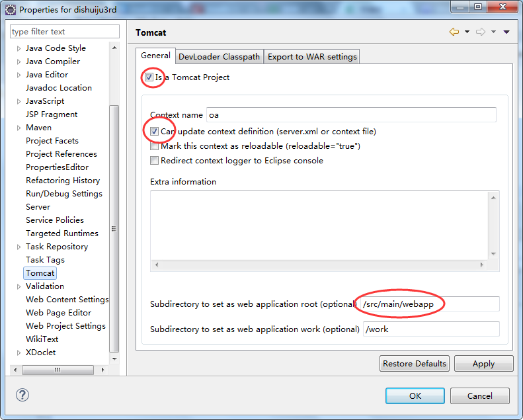Open the forward history dropdown arrow
The width and height of the screenshot is (523, 420).
493,32
